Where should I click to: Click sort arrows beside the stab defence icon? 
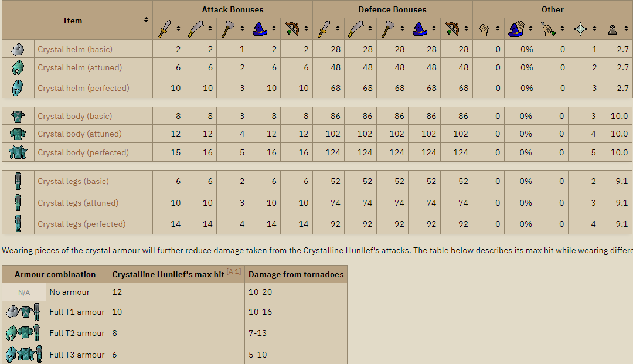coord(338,29)
